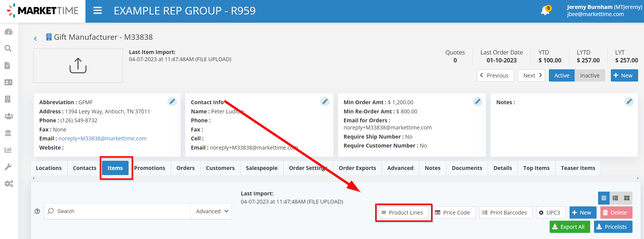Viewport: 644px width, 239px height.
Task: Open the Details tab
Action: click(x=503, y=168)
